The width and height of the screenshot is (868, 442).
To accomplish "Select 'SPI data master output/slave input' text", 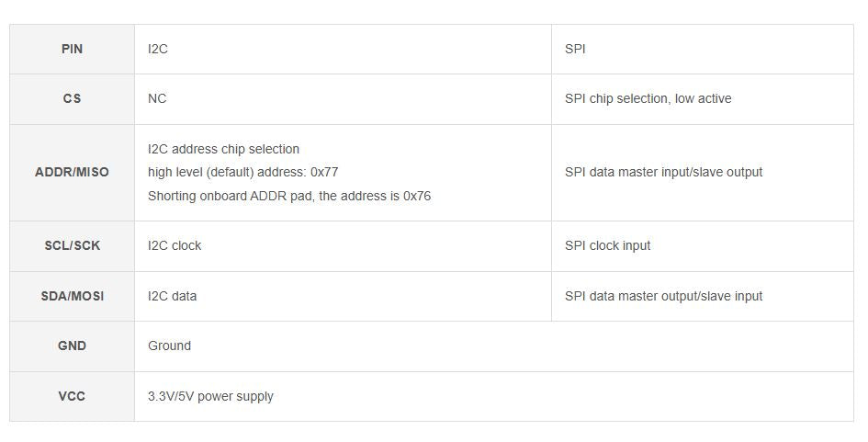I will point(663,296).
